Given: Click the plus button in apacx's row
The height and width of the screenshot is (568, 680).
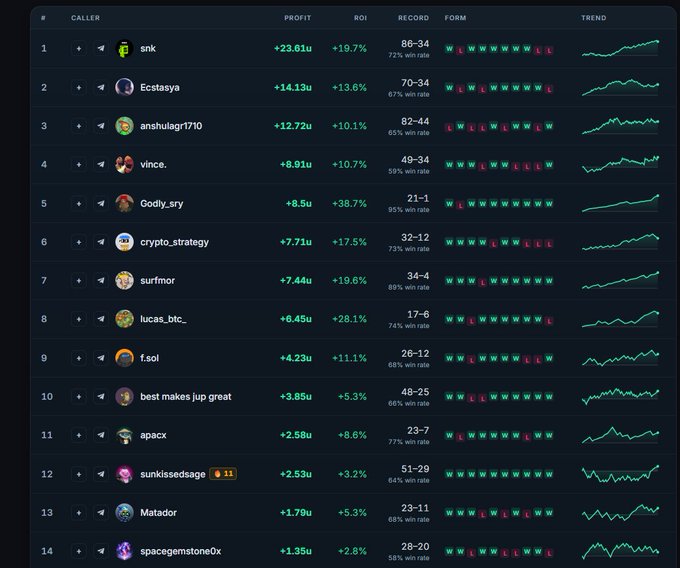Looking at the screenshot, I should click(78, 435).
